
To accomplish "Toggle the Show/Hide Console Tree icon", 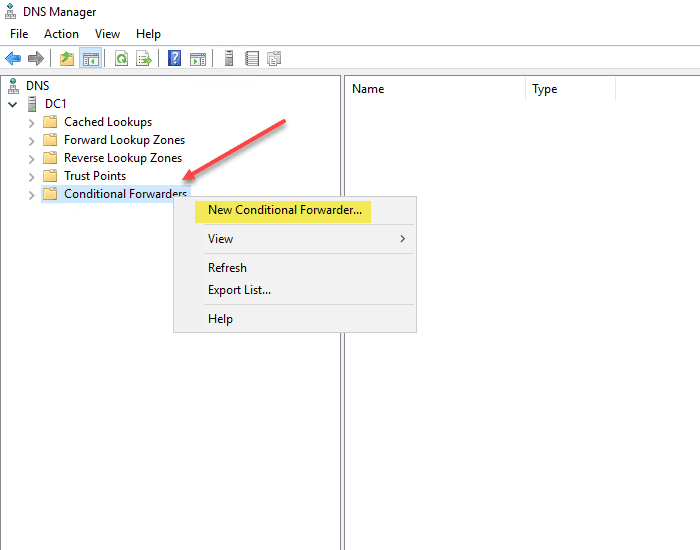I will coord(91,58).
